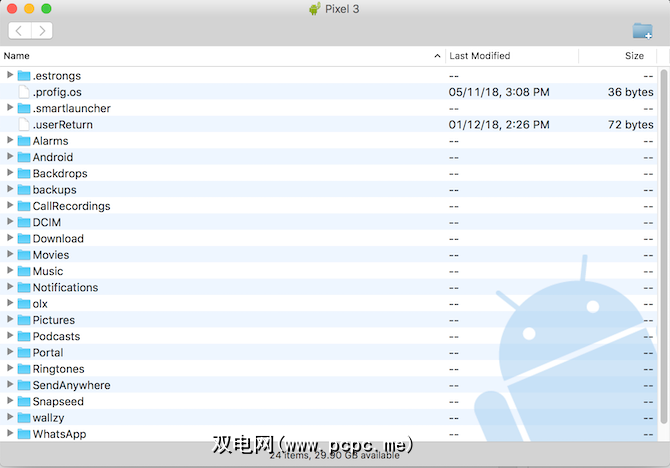Click the .smartlauncher folder icon
The image size is (670, 468).
pos(24,109)
